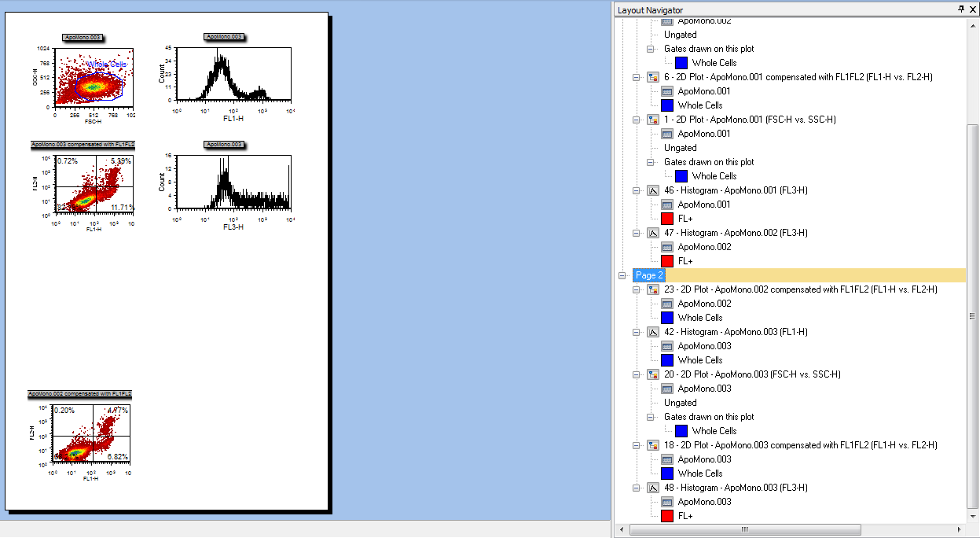Collapse the 48 - Histogram ApoMono.003 node
The image size is (980, 538).
[x=636, y=488]
